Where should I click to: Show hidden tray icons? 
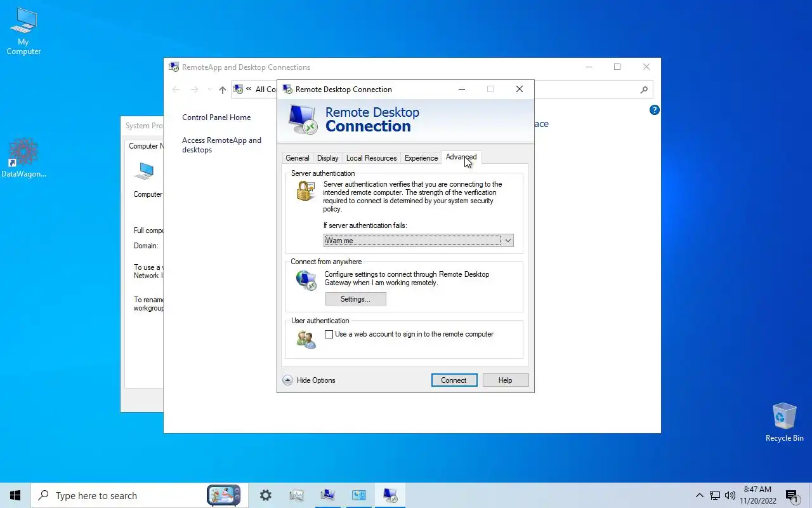[x=700, y=495]
